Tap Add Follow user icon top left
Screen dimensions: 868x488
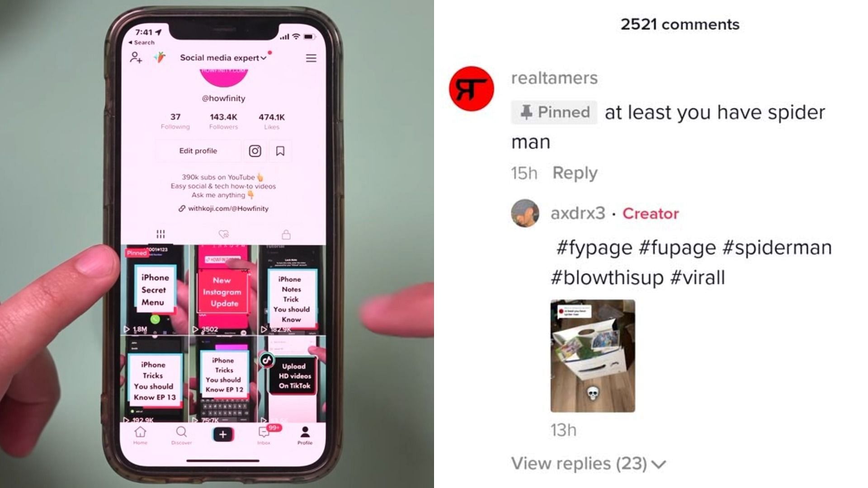pyautogui.click(x=135, y=57)
